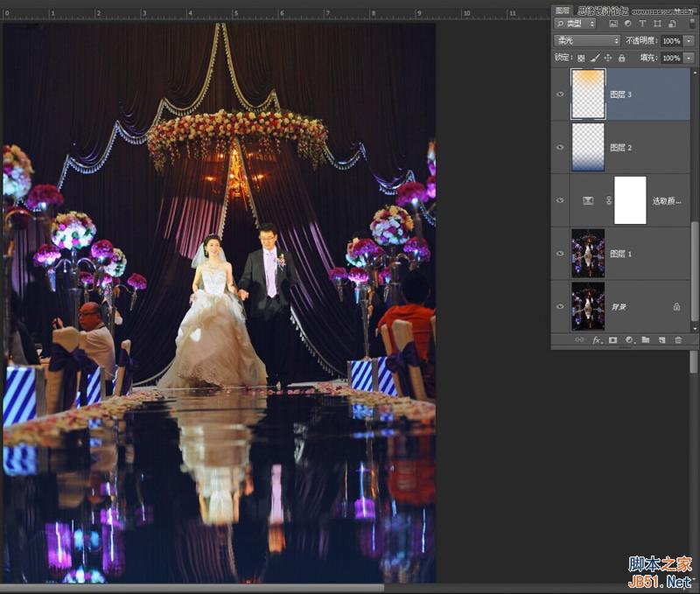Switch to the 图层 panel tab

click(x=561, y=8)
